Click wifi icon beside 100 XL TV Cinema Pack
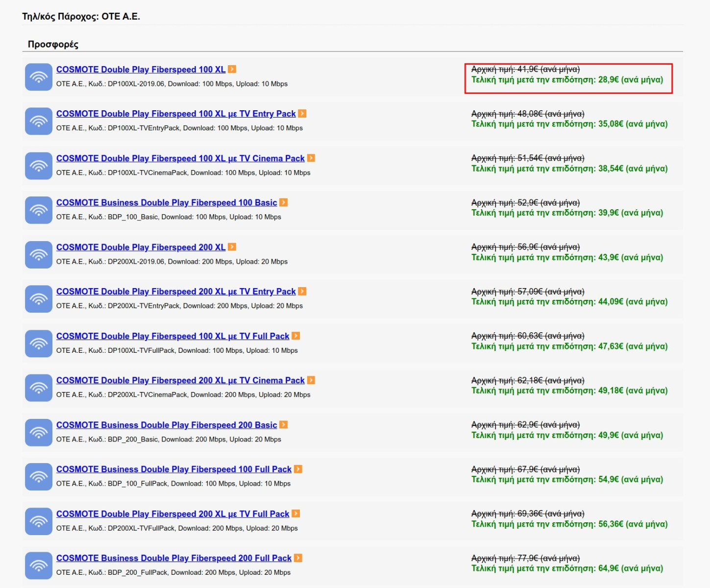Viewport: 710px width, 588px height. point(39,166)
